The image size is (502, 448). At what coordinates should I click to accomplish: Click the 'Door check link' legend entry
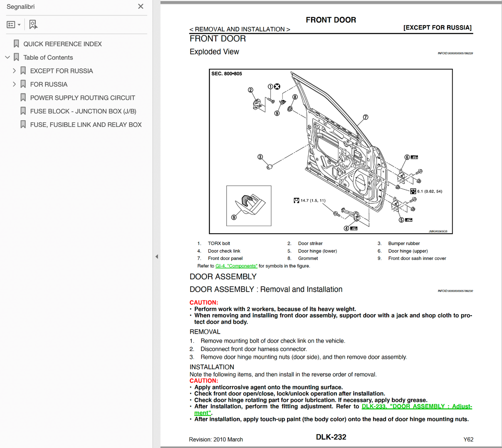224,251
